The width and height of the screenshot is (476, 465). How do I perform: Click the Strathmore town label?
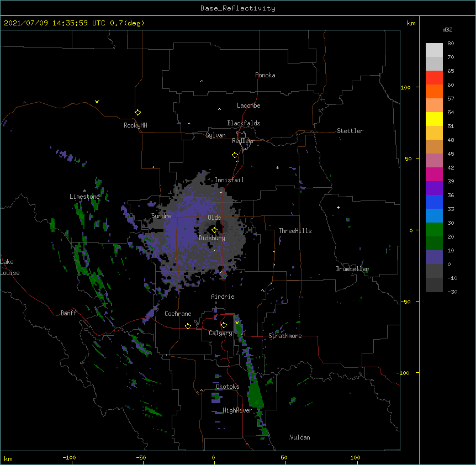click(x=285, y=336)
